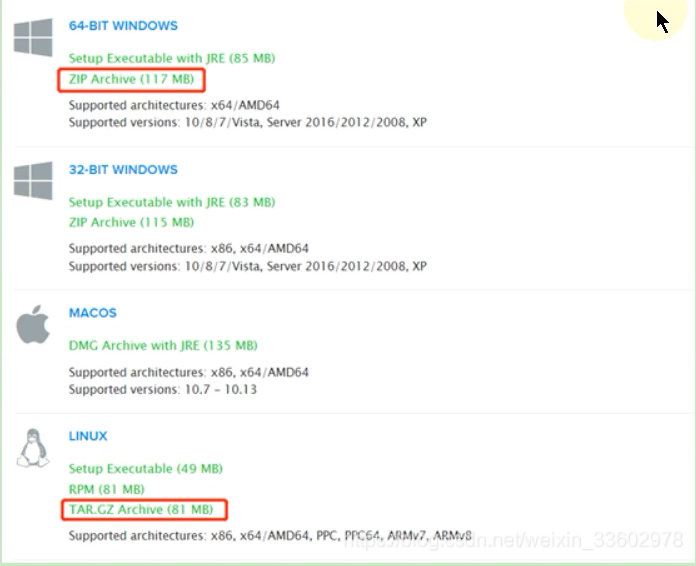The image size is (696, 566).
Task: Download DMG Archive with JRE (135 MB)
Action: click(x=163, y=345)
